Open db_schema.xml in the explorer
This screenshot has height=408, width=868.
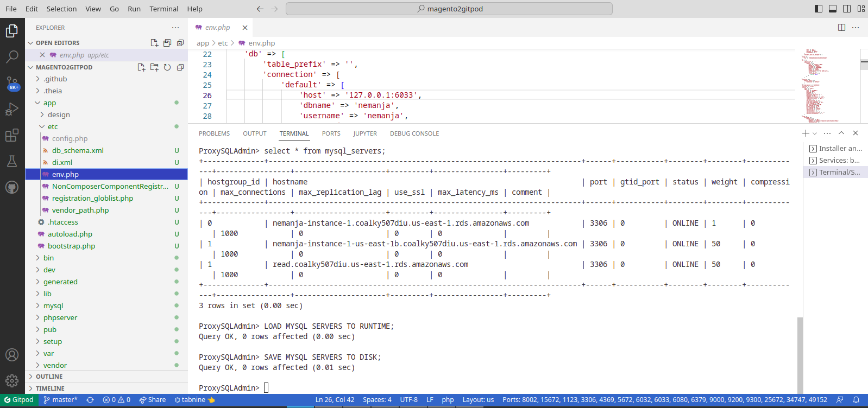click(78, 150)
